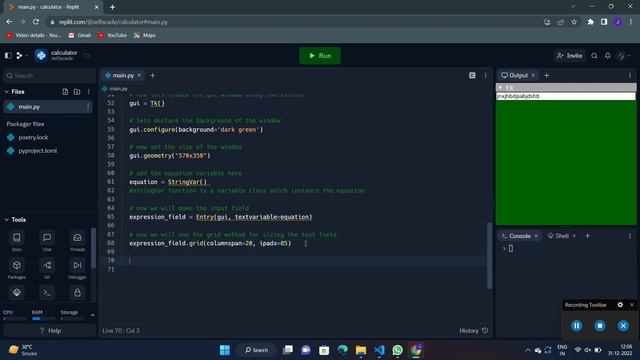Open Files panel more options menu
This screenshot has height=360, width=640.
(89, 92)
